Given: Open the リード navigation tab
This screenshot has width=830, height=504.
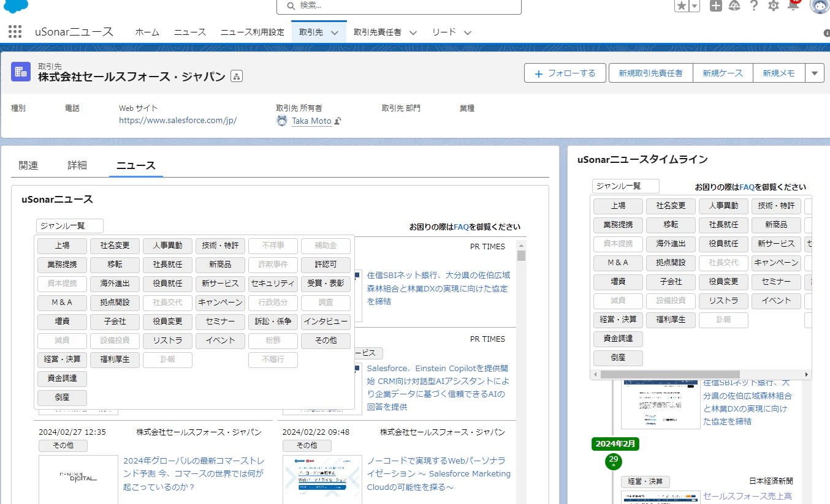Looking at the screenshot, I should [444, 32].
